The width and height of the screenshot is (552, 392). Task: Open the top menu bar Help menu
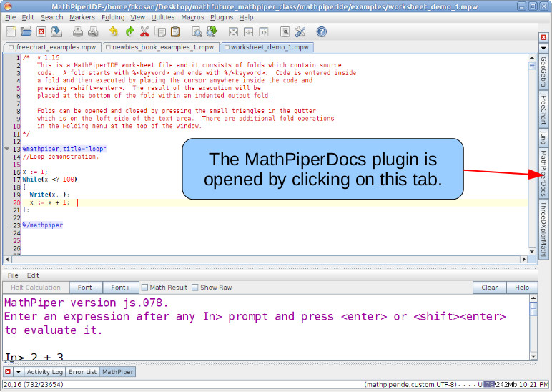[x=246, y=17]
